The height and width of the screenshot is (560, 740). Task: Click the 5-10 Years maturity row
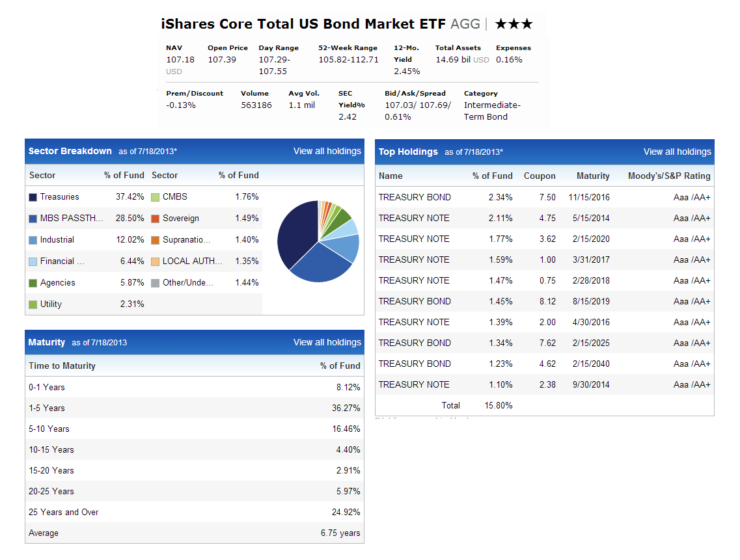coord(195,429)
